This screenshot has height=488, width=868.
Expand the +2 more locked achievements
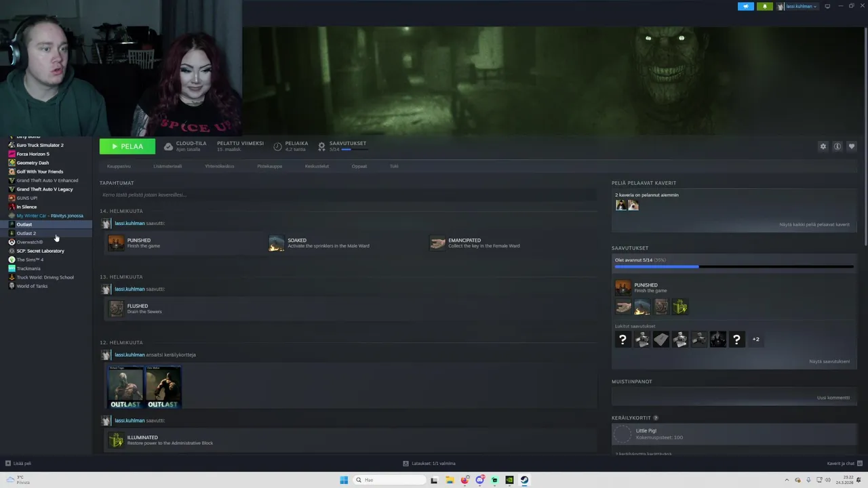[x=755, y=340]
